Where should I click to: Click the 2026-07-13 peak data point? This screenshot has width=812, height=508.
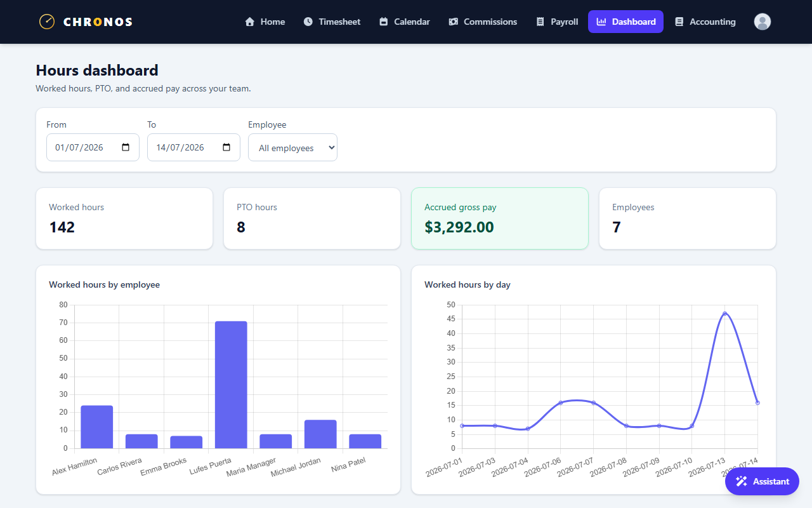pos(724,314)
